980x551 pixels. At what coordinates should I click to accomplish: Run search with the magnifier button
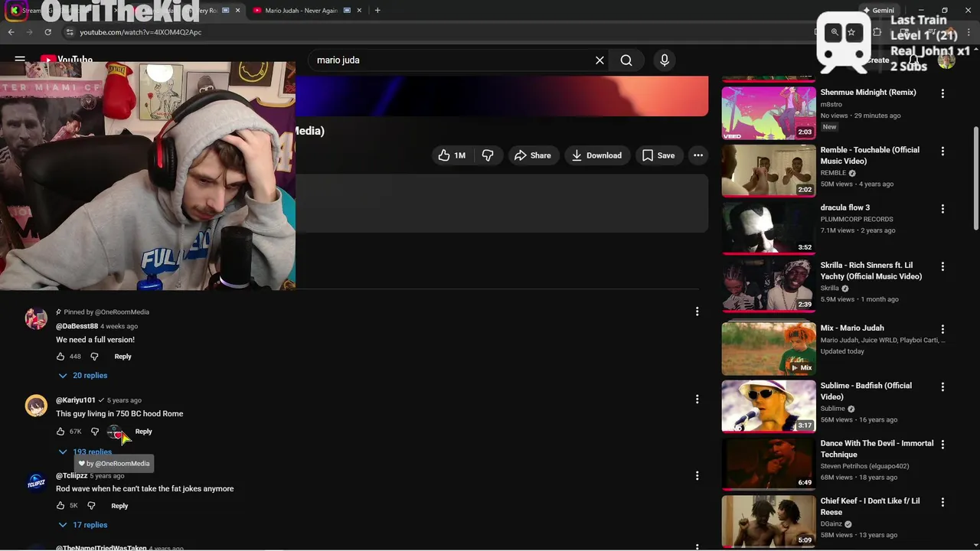pyautogui.click(x=626, y=60)
